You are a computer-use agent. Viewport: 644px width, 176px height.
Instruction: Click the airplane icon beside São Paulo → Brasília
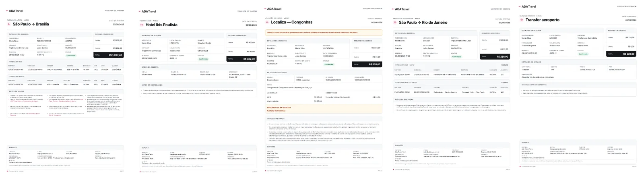9,24
